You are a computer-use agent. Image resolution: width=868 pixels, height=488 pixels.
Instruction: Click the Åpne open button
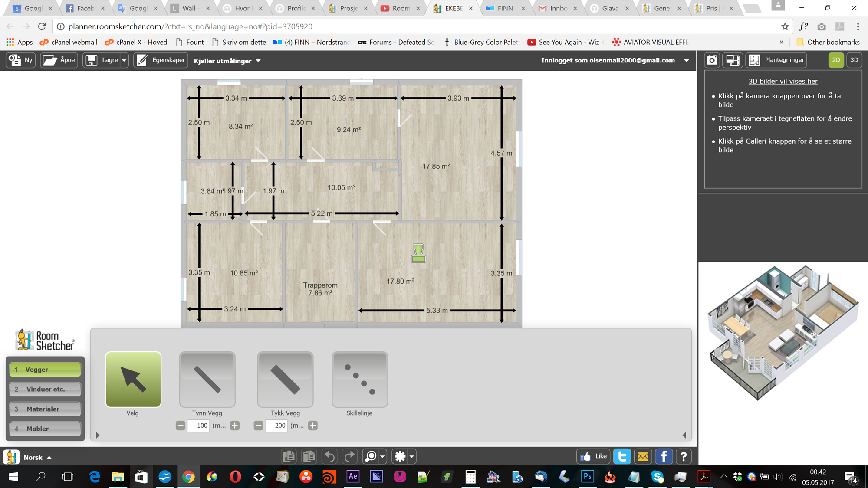pyautogui.click(x=59, y=60)
